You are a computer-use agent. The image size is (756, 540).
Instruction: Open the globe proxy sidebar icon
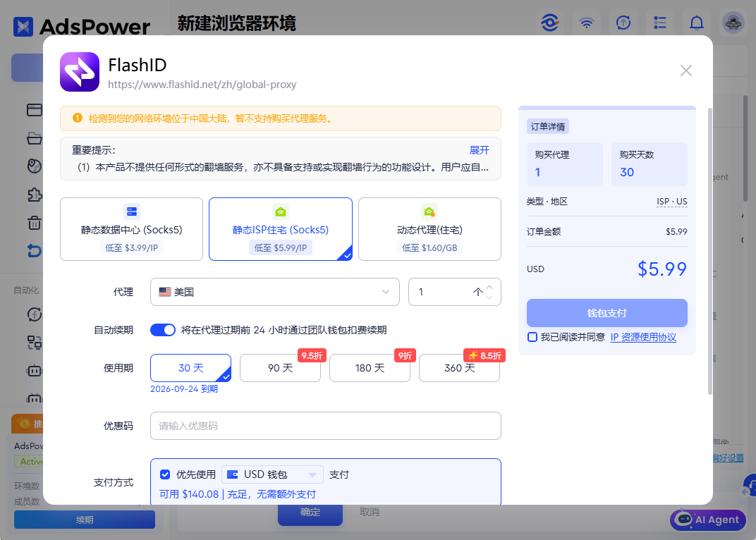(35, 166)
